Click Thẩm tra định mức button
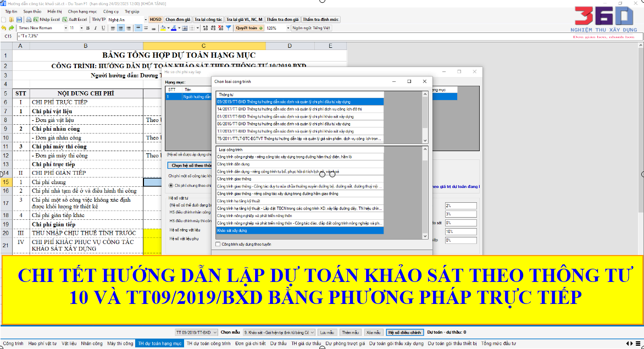 tap(321, 19)
